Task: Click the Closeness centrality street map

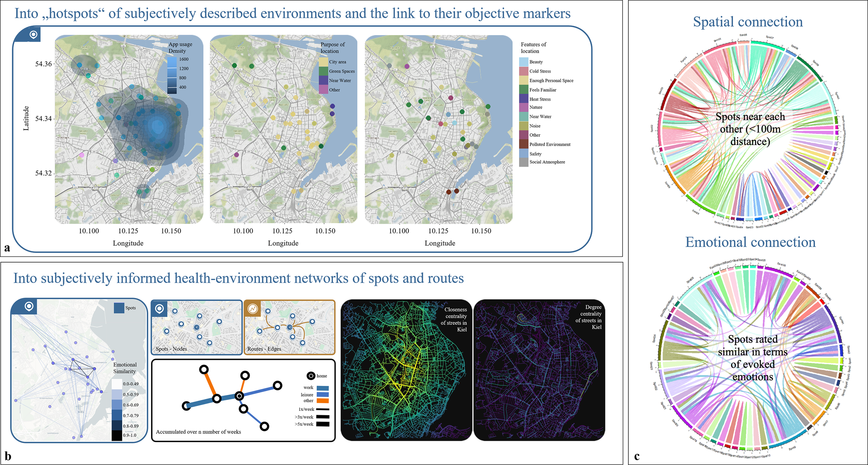Action: point(406,370)
